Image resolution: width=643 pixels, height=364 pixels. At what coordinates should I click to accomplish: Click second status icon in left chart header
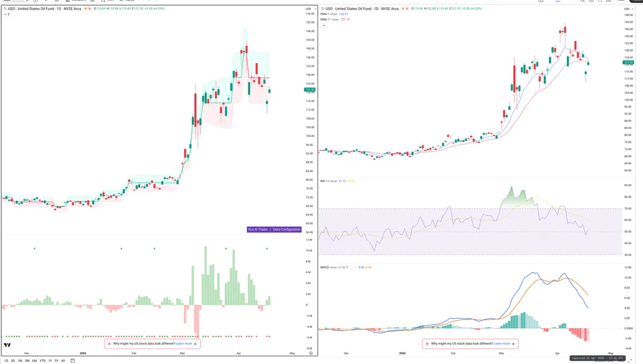coord(90,9)
